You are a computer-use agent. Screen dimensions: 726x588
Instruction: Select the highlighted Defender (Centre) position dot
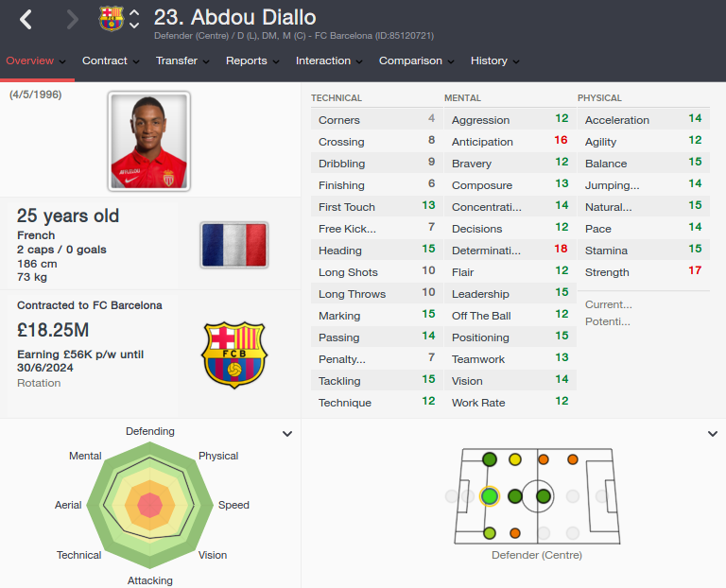(490, 496)
